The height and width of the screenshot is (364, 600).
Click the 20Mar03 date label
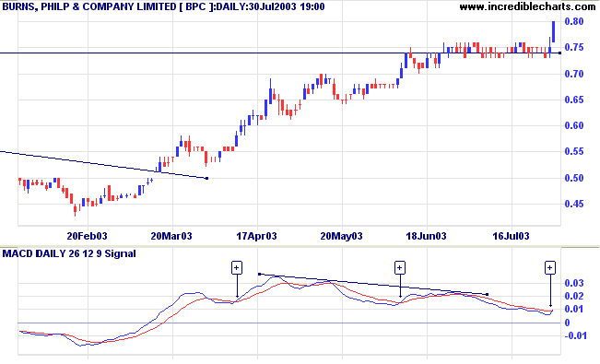point(171,236)
